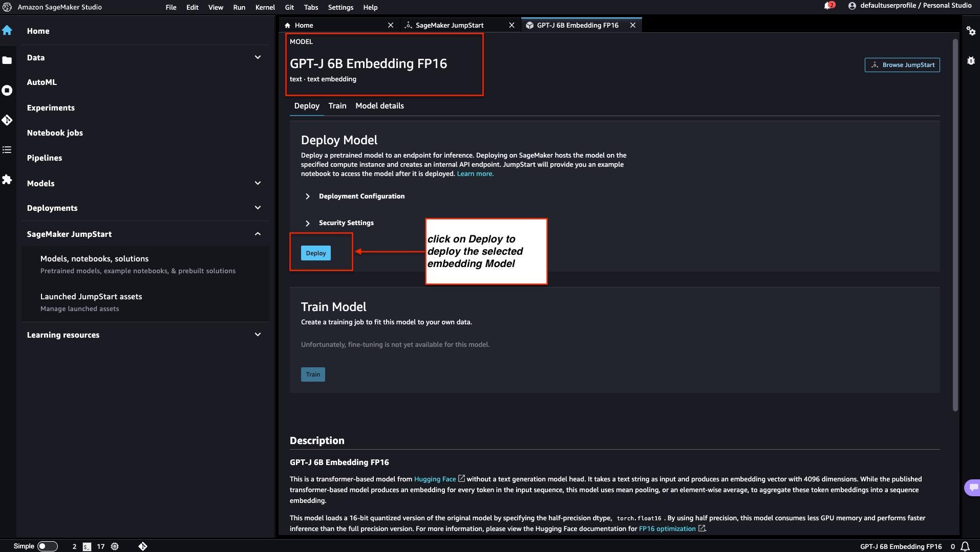This screenshot has width=980, height=552.
Task: Close the GPT-J 6B Embedding FP16 tab
Action: (633, 25)
